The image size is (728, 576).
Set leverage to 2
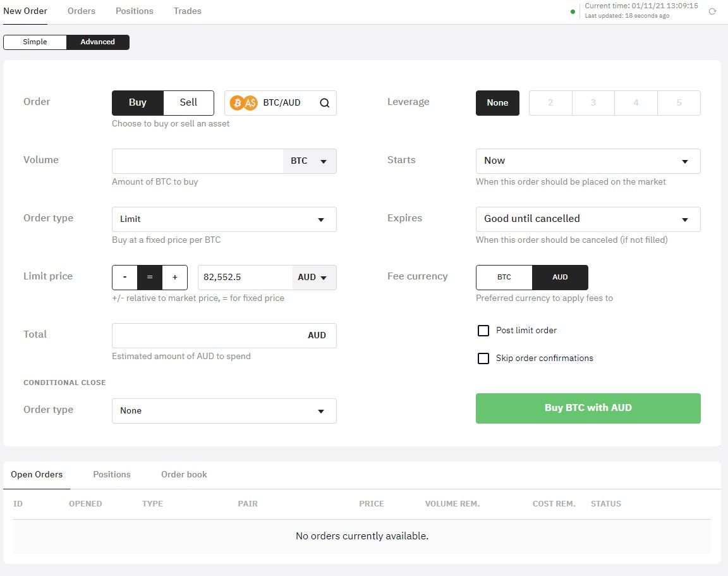coord(550,102)
